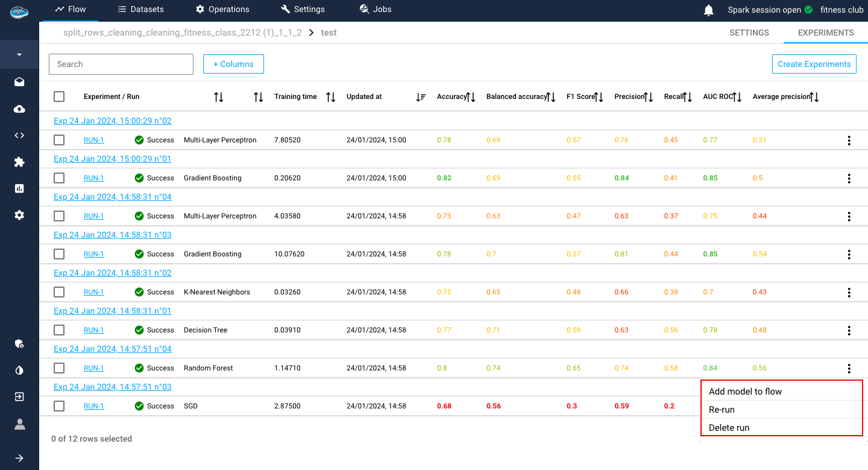
Task: Click the user profile sidebar icon
Action: tap(19, 424)
